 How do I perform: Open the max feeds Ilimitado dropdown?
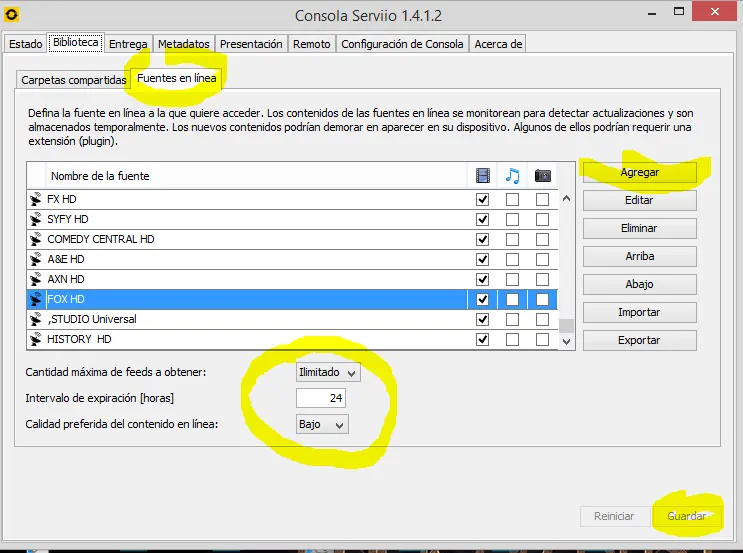pyautogui.click(x=328, y=372)
